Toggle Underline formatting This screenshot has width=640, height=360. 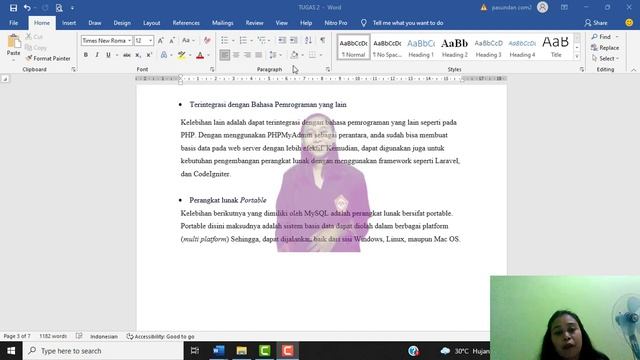pos(108,55)
